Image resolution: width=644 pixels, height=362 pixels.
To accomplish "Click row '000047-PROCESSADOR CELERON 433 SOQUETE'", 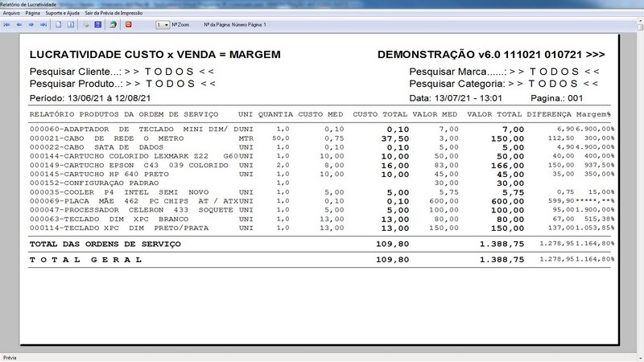I will coord(322,210).
